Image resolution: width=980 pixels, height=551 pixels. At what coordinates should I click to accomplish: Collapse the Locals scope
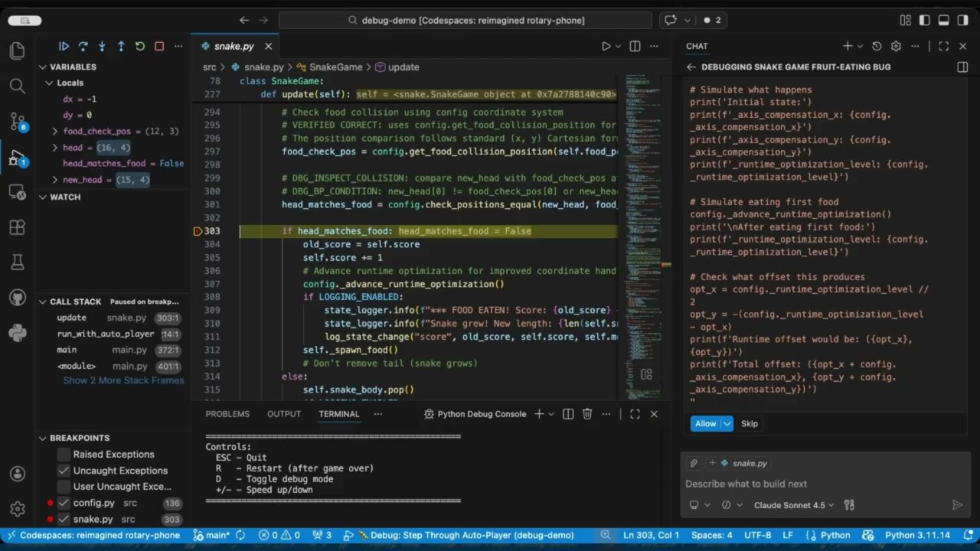(x=50, y=83)
